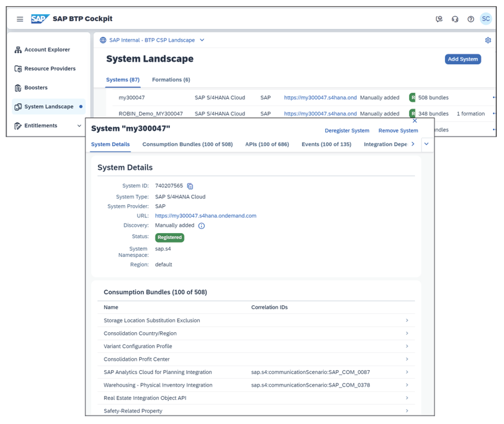Open help with the question mark icon
Viewport: 504px width, 424px height.
471,19
